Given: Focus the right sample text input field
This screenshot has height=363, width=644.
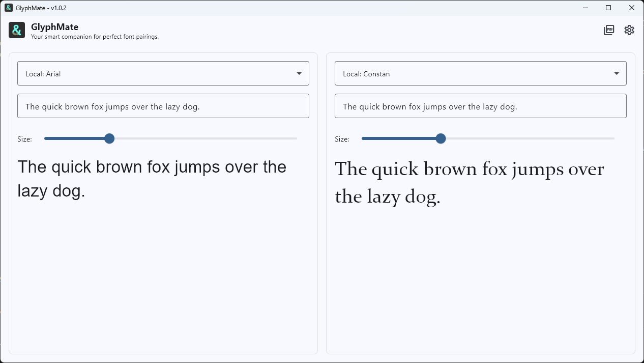Looking at the screenshot, I should click(480, 106).
